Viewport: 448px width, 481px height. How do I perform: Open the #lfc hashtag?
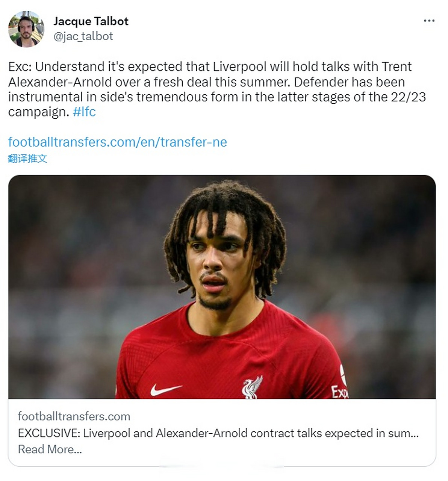[84, 112]
